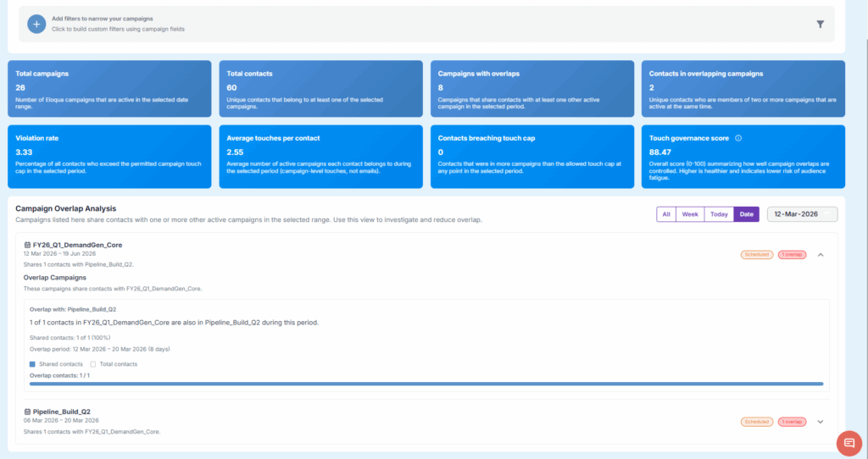This screenshot has height=459, width=868.
Task: Click the 1 overlap badge on Pipeline_Build_Q2 row
Action: (x=792, y=422)
